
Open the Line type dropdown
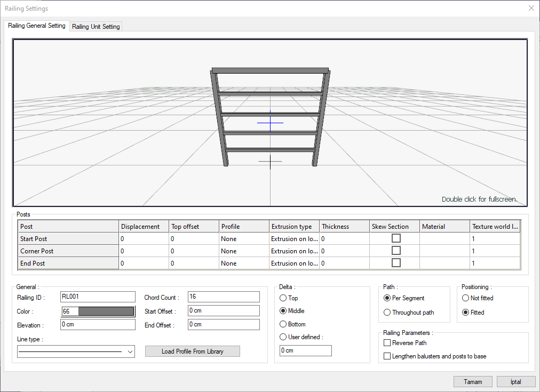pyautogui.click(x=76, y=352)
